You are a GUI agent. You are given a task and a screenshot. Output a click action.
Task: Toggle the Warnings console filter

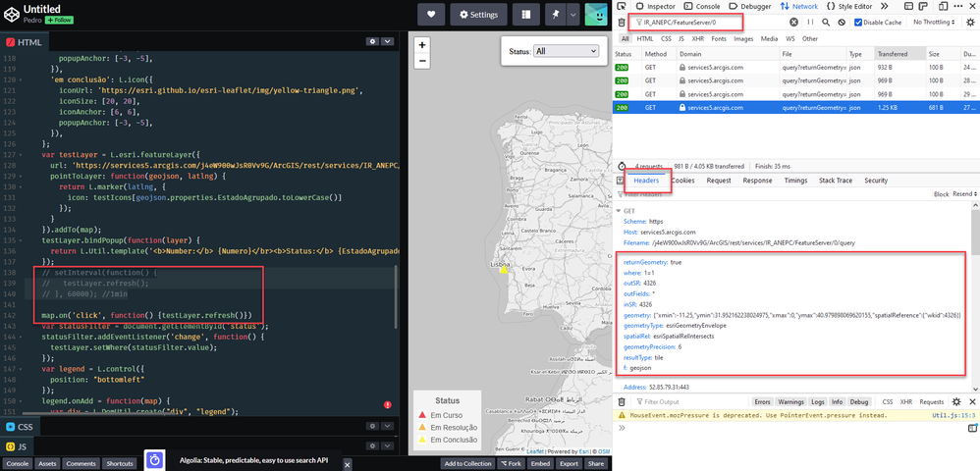(x=790, y=401)
